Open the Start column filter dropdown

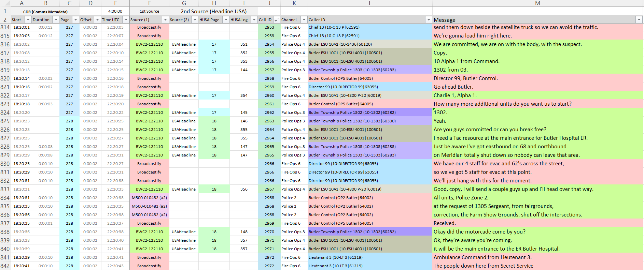tap(28, 20)
